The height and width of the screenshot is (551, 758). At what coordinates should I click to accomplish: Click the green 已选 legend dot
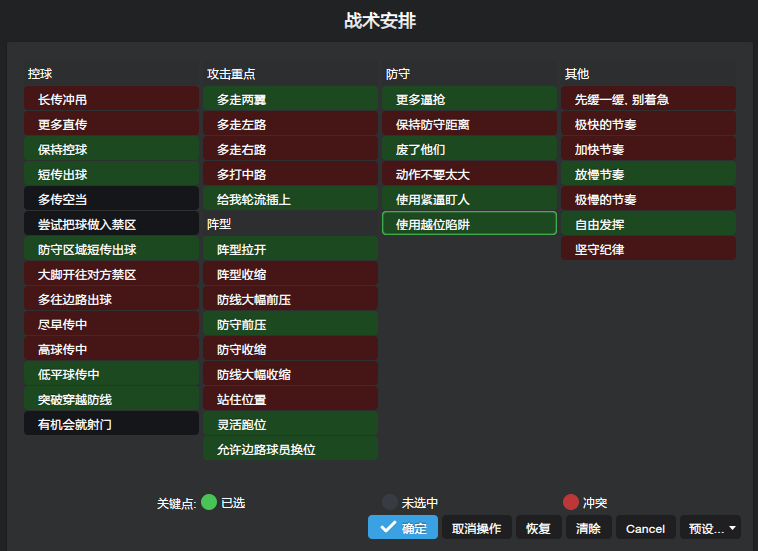[209, 502]
